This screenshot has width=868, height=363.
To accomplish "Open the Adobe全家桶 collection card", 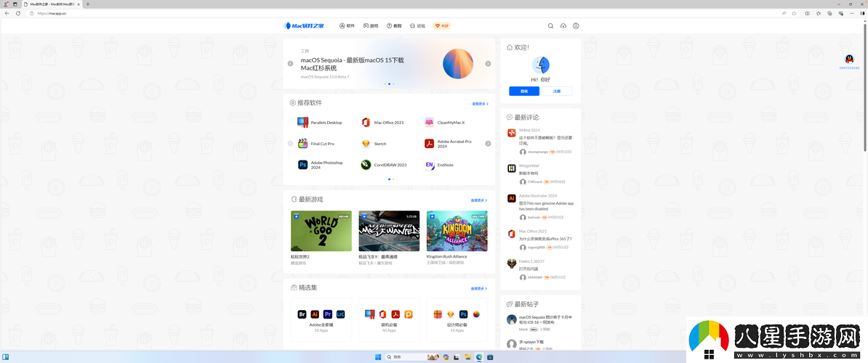I will (x=321, y=320).
